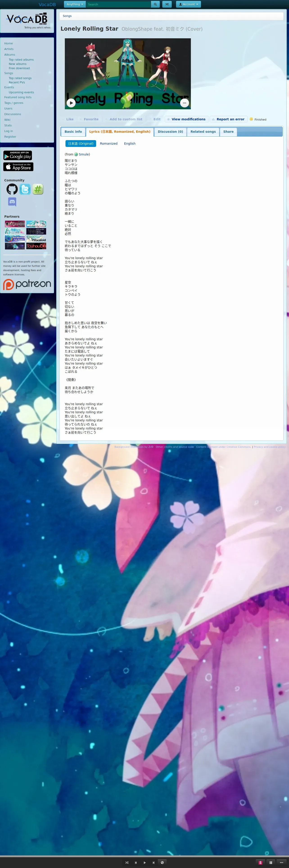The image size is (289, 868).
Task: Open the Related songs tab
Action: pos(203,132)
